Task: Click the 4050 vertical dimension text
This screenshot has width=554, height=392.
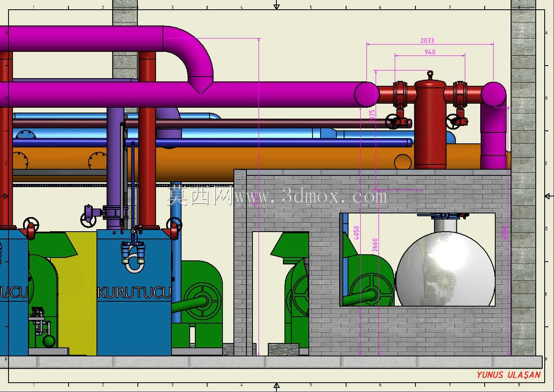Action: tap(357, 233)
